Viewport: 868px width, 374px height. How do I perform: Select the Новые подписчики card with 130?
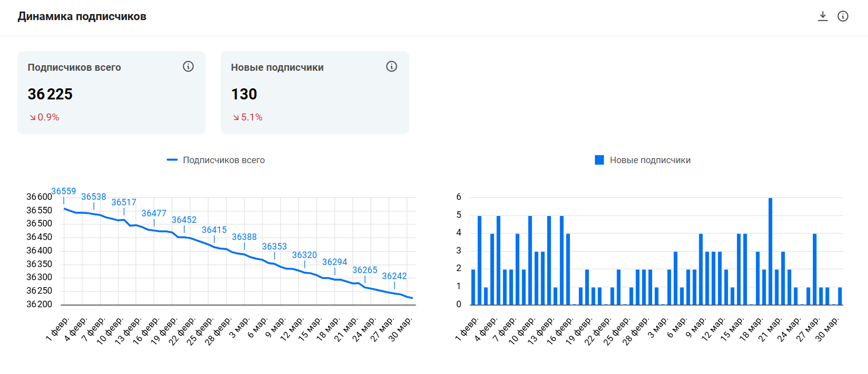(315, 92)
